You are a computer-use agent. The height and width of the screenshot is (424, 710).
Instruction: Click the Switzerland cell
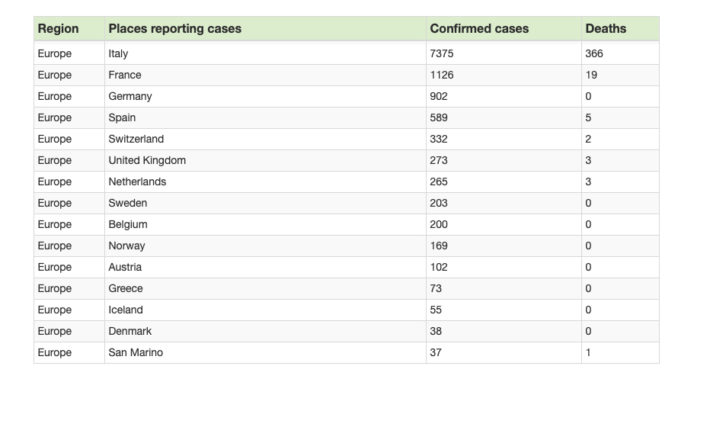tap(136, 139)
